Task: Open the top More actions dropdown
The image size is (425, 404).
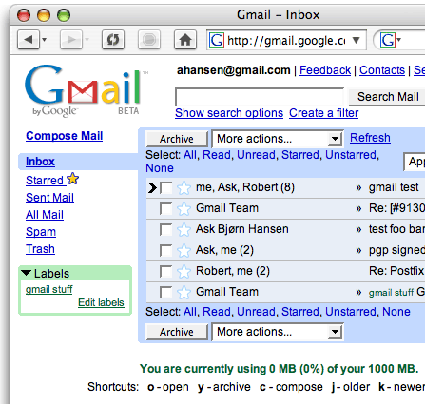Action: pos(277,138)
